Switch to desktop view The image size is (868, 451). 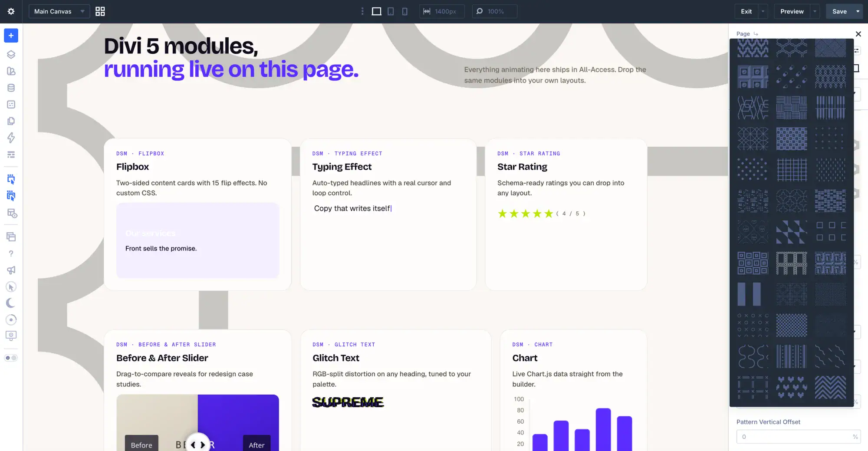point(377,11)
